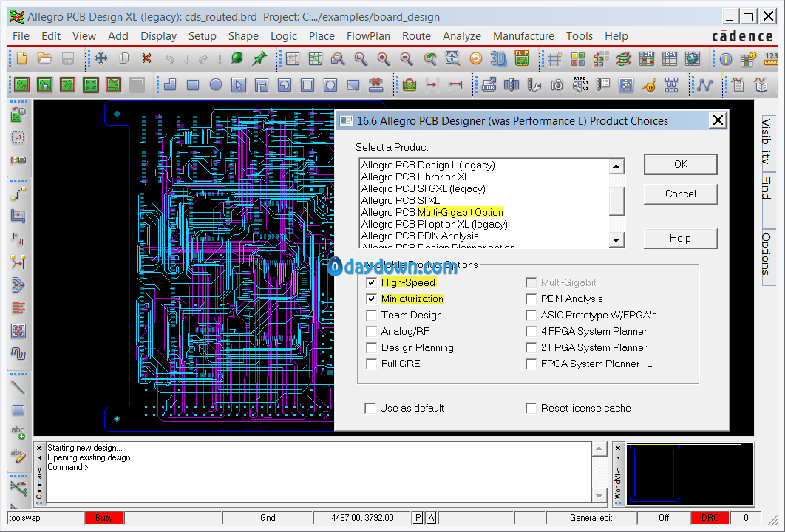Click the Help button in dialog

tap(680, 238)
